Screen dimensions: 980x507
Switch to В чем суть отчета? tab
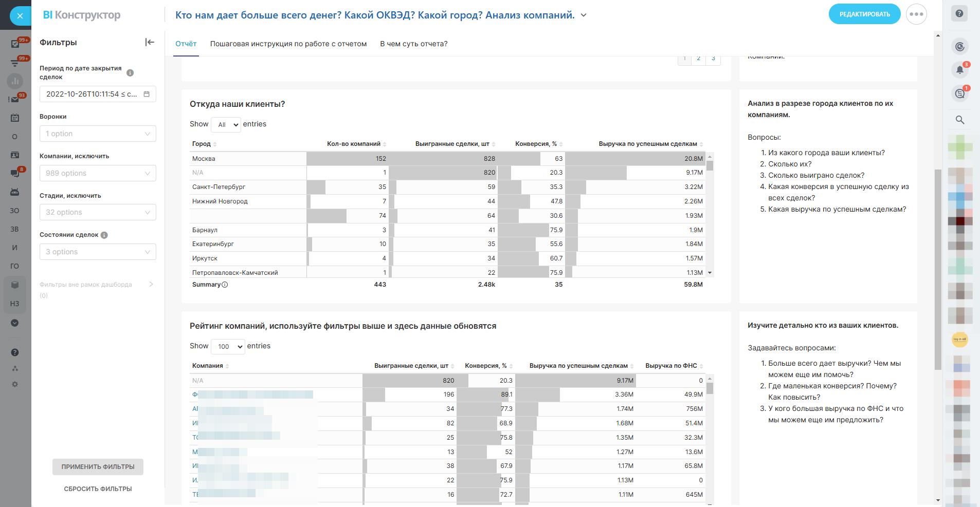[x=414, y=44]
